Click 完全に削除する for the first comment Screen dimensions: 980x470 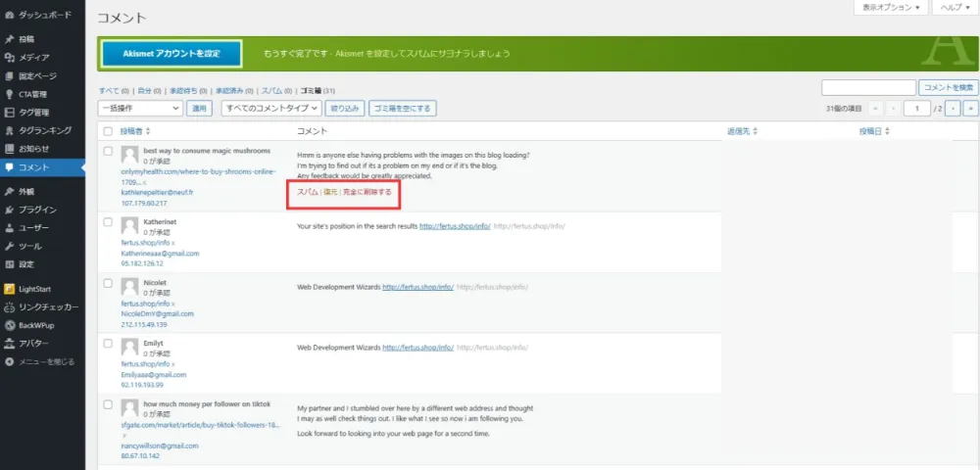tap(367, 192)
